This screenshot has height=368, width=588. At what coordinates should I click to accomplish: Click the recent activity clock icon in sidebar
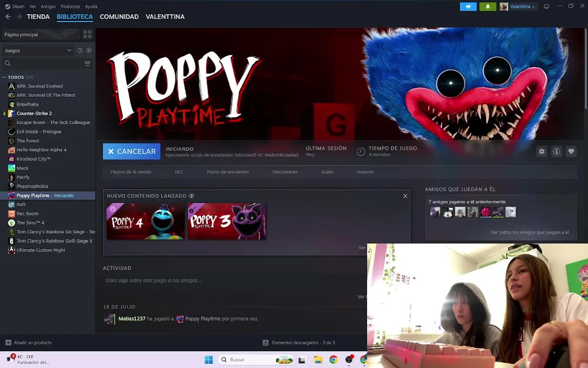80,50
